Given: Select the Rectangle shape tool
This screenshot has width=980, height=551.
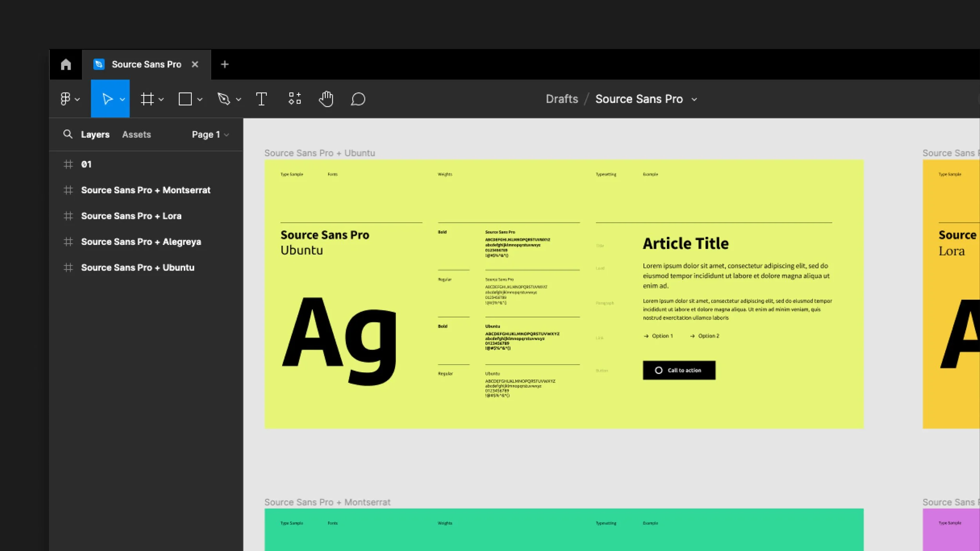Looking at the screenshot, I should (185, 98).
